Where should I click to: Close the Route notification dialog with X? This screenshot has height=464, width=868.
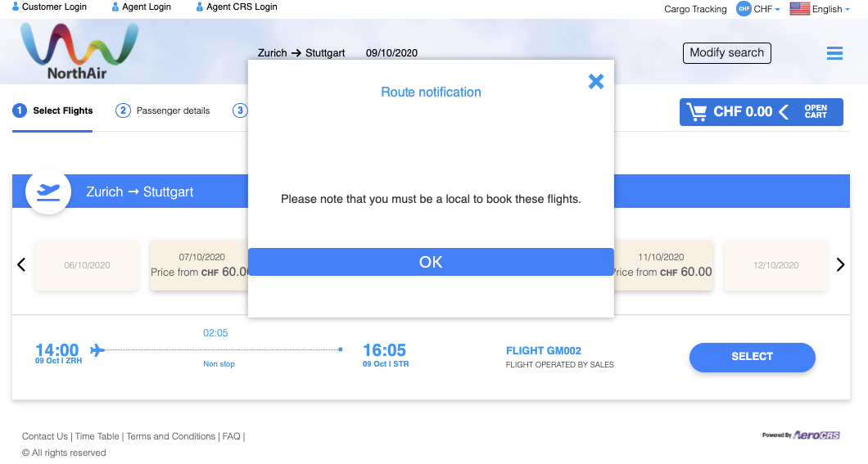(595, 81)
